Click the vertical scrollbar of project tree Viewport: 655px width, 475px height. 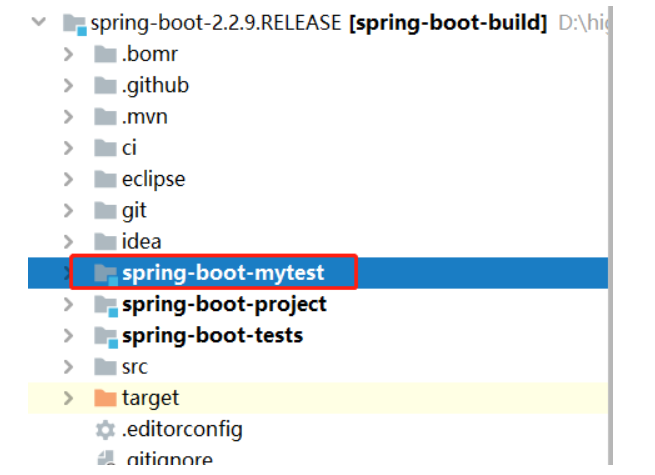(x=610, y=234)
